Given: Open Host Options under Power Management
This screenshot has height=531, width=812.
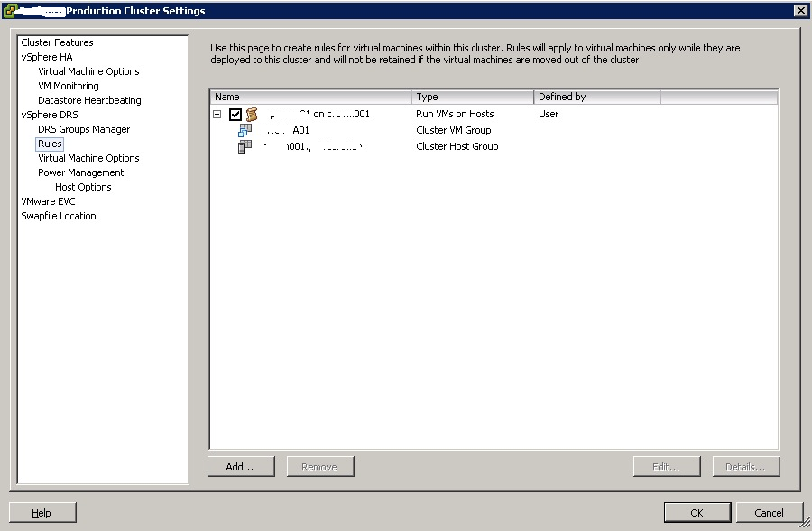Looking at the screenshot, I should coord(83,187).
